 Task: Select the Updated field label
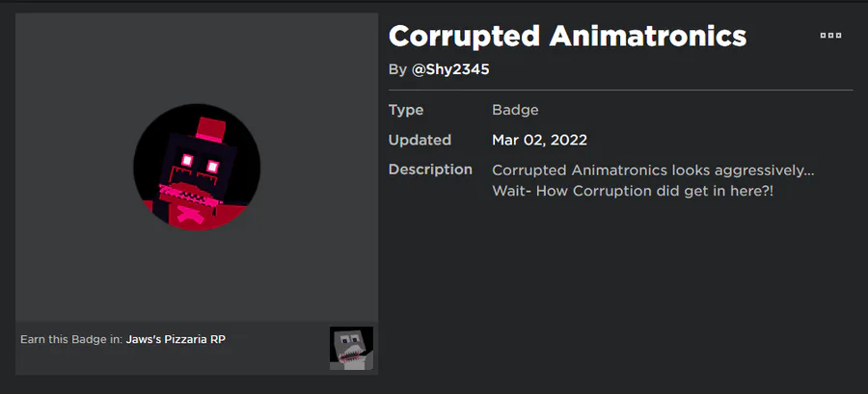coord(419,140)
